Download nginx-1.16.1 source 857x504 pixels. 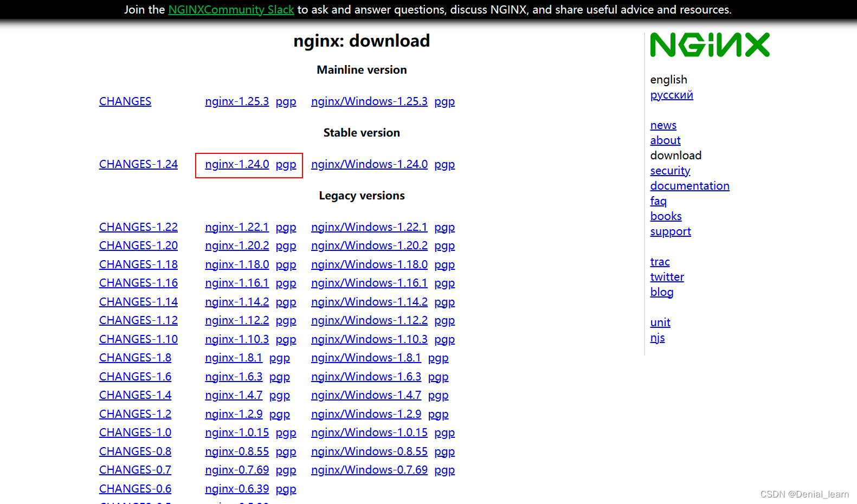[237, 283]
